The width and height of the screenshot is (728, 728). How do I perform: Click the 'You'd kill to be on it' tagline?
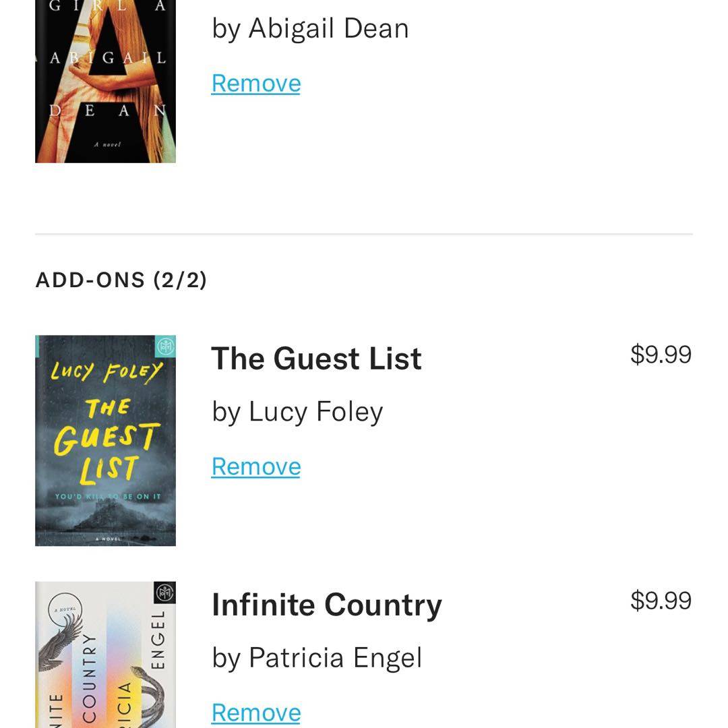tap(108, 497)
